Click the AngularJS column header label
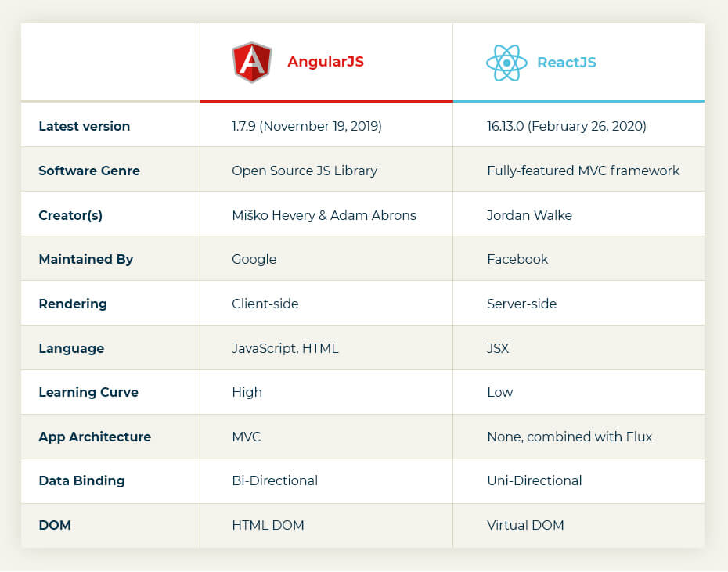The image size is (728, 572). tap(326, 61)
